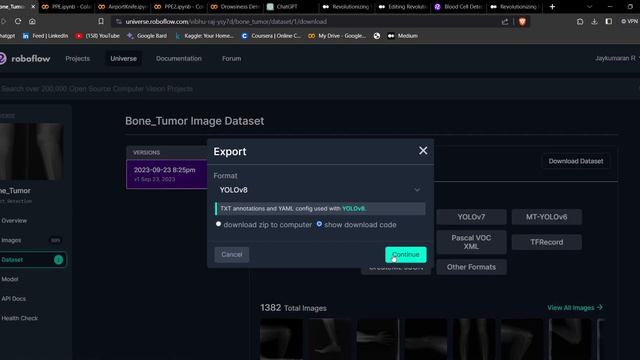Bookmark this page icon

coord(101,21)
